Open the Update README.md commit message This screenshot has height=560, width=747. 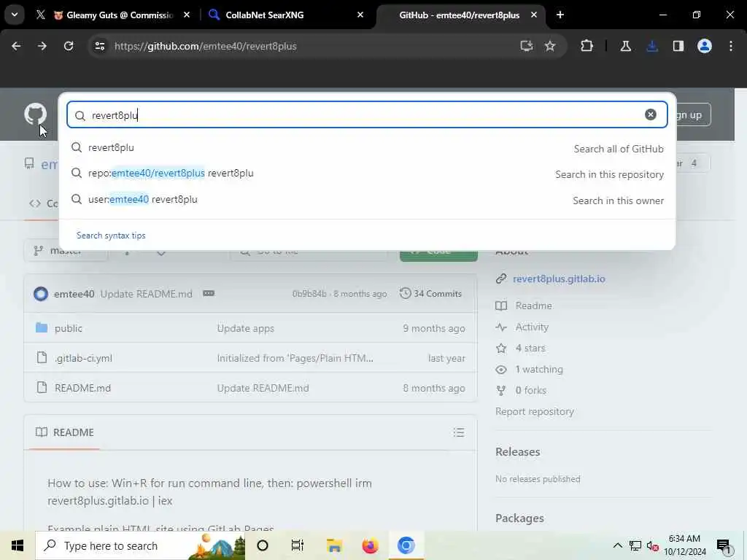[146, 294]
